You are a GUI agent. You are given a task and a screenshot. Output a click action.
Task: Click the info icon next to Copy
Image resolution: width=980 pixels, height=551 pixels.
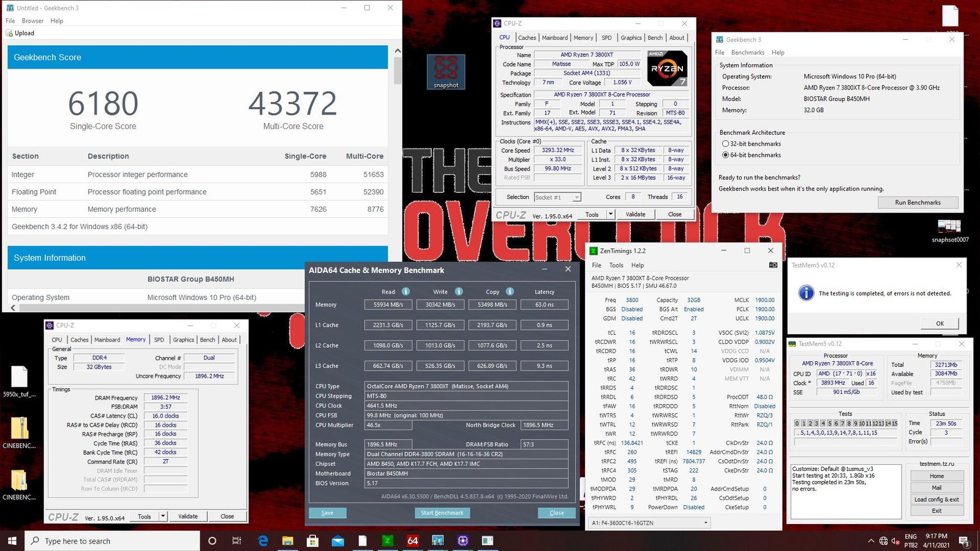pos(510,291)
